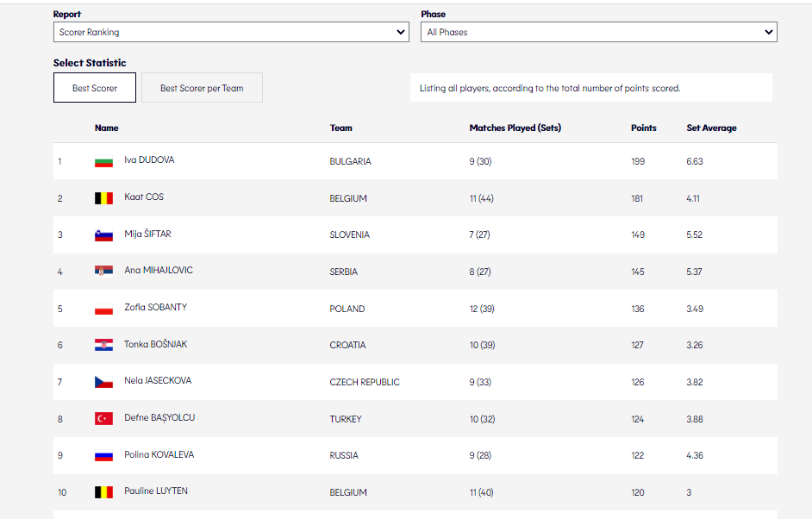Click the Russia flag beside Polina Kovaleva
This screenshot has height=519, width=812.
103,455
